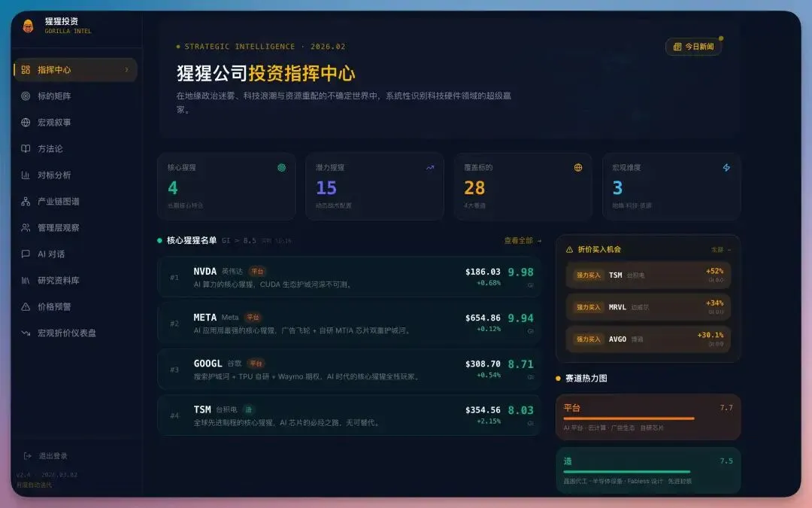Click GOOGL score 8.71
The image size is (812, 508).
coord(520,364)
